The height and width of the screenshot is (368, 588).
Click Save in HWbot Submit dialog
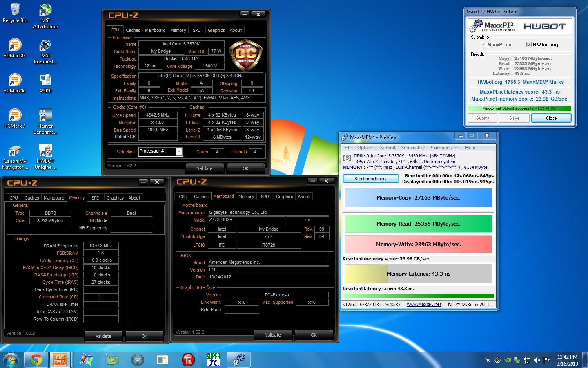pos(514,118)
